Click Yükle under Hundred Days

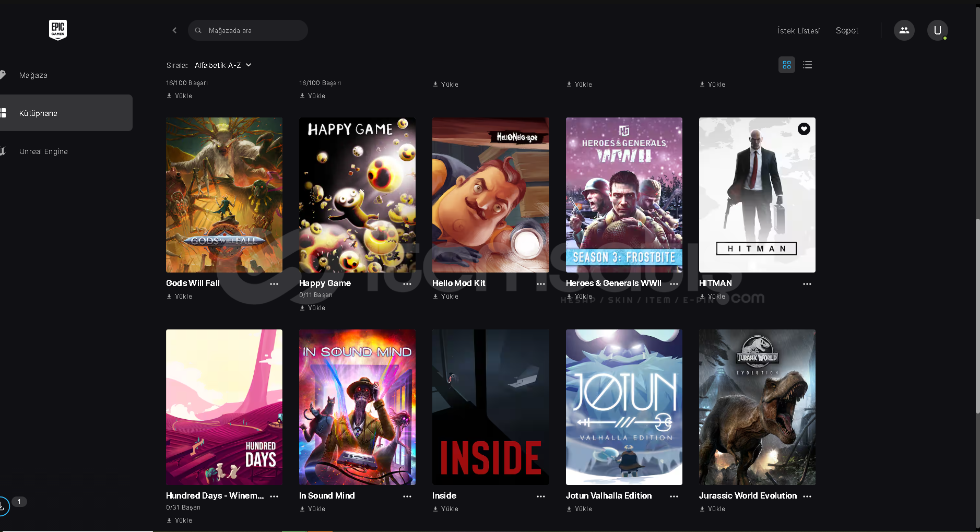[x=180, y=521]
